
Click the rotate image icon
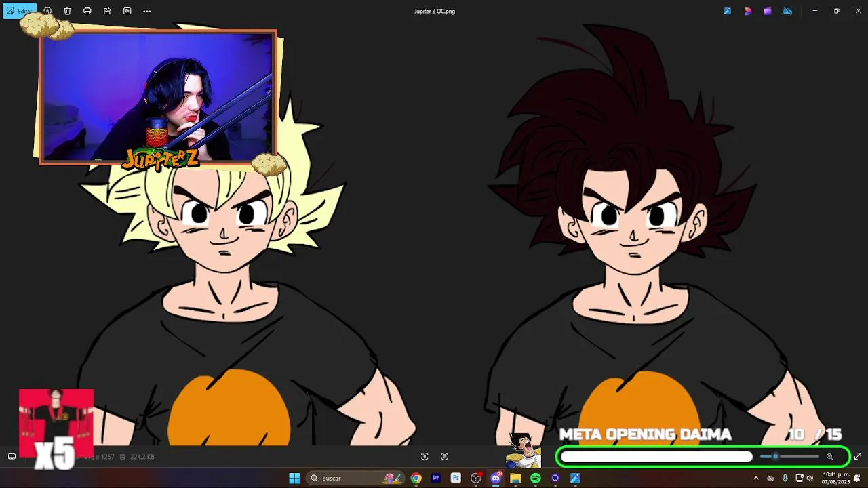[47, 11]
